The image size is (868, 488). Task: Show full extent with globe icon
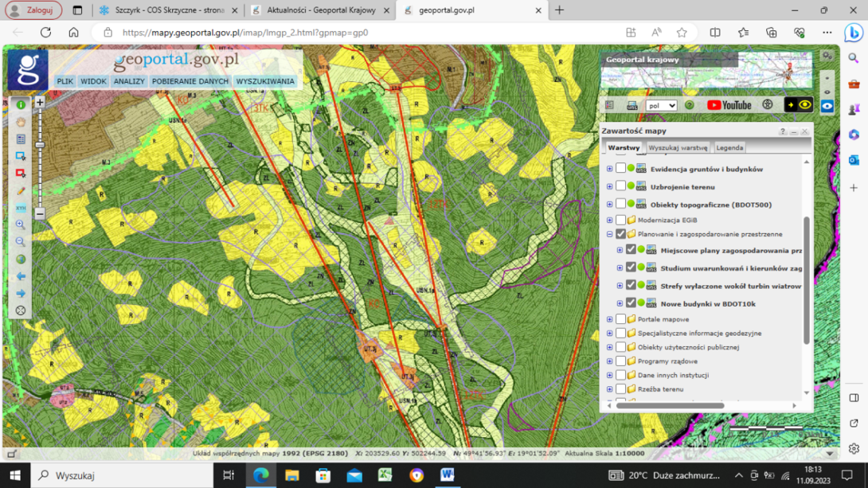click(21, 259)
